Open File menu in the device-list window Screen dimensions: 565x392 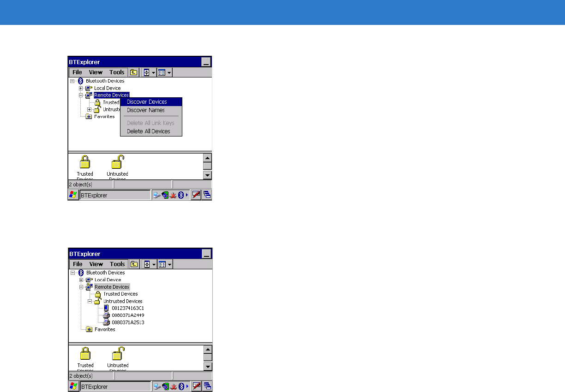(78, 264)
